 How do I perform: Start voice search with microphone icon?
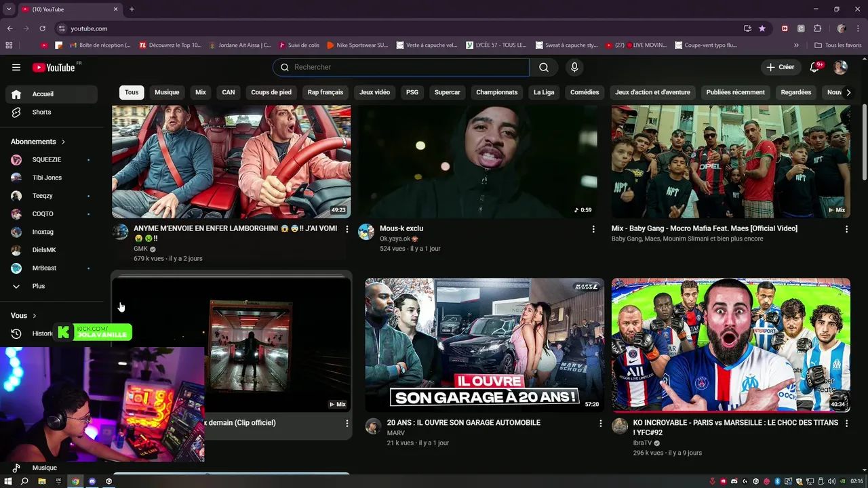pyautogui.click(x=574, y=67)
